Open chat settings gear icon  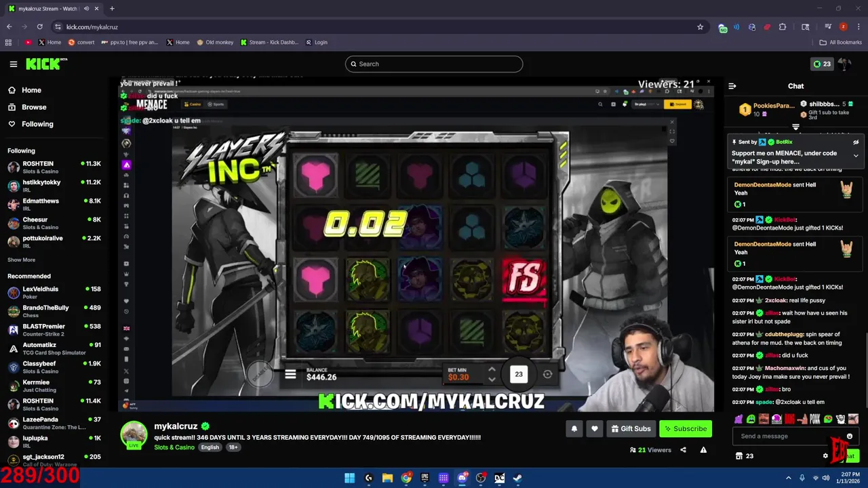pos(825,456)
